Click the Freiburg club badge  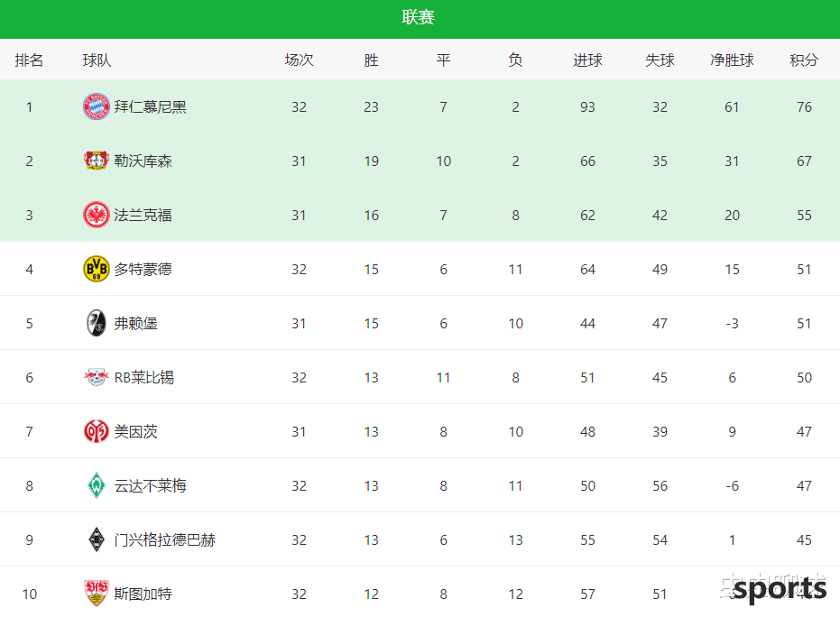coord(97,323)
